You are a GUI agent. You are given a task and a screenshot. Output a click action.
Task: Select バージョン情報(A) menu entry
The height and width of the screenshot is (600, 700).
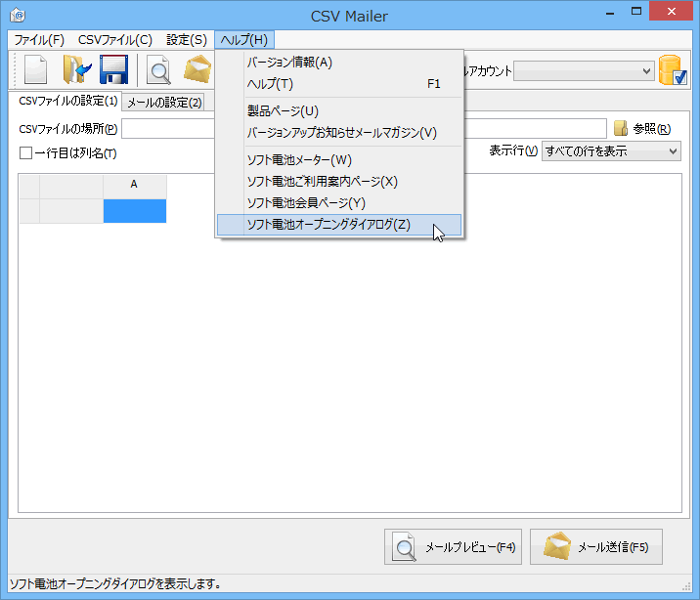coord(289,63)
